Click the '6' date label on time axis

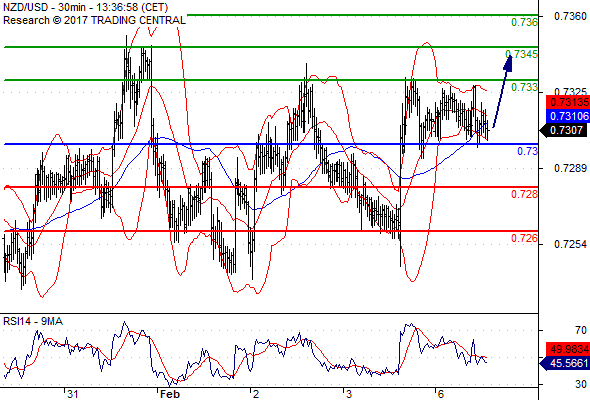click(441, 394)
